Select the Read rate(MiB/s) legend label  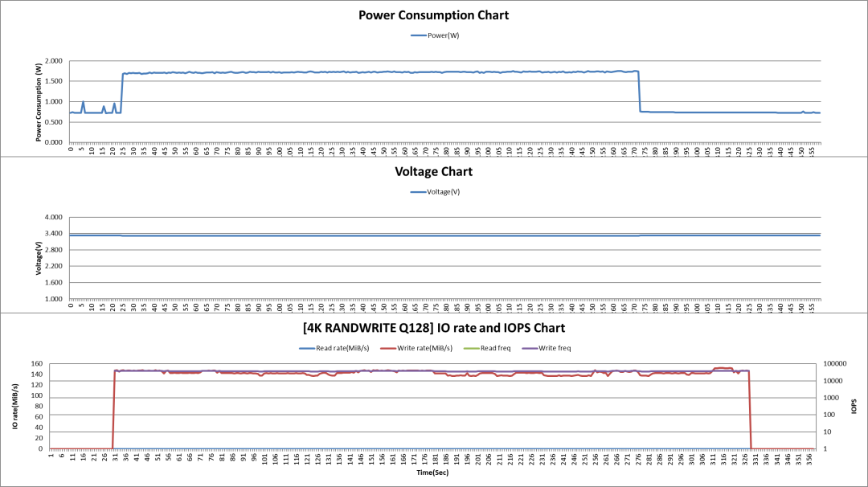pos(342,348)
